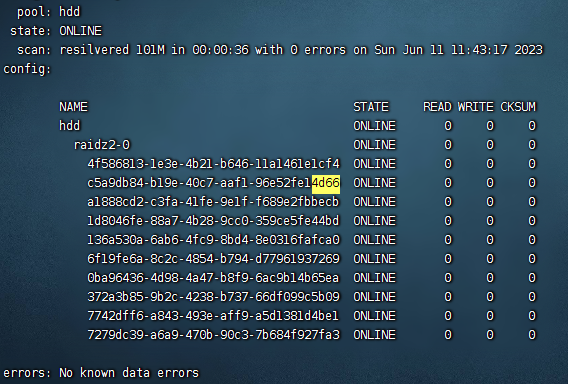Screen dimensions: 568x384
Task: Click the NAME column header
Action: tap(73, 107)
